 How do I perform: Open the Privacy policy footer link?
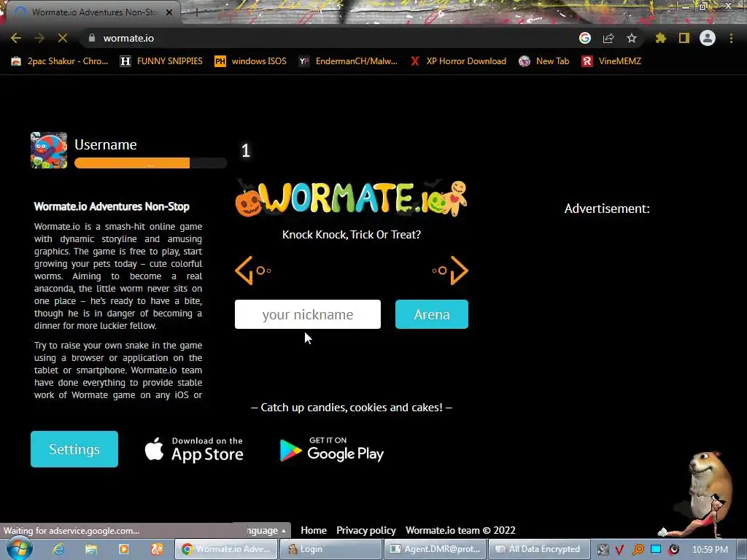(366, 531)
